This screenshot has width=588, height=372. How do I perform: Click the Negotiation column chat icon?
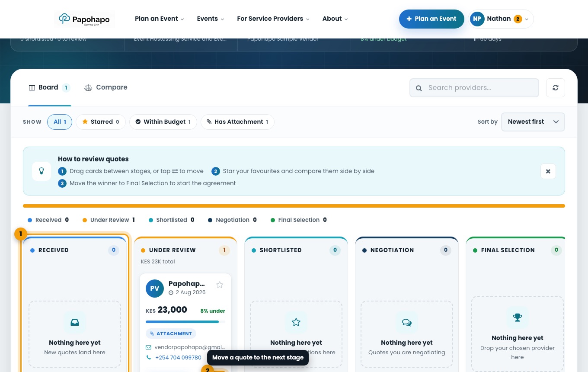[x=407, y=322]
